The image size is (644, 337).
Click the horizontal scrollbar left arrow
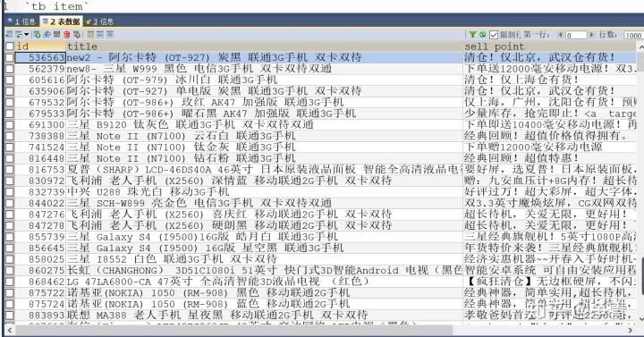pyautogui.click(x=10, y=330)
